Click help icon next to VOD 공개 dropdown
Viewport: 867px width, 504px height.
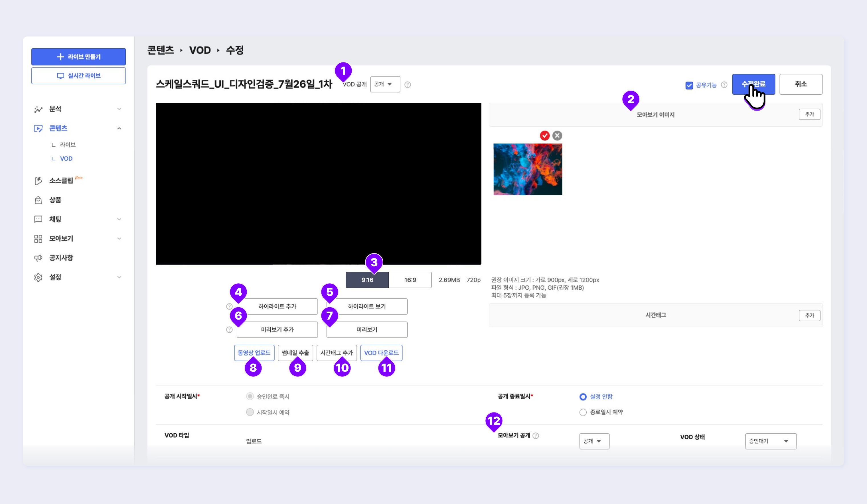coord(408,85)
